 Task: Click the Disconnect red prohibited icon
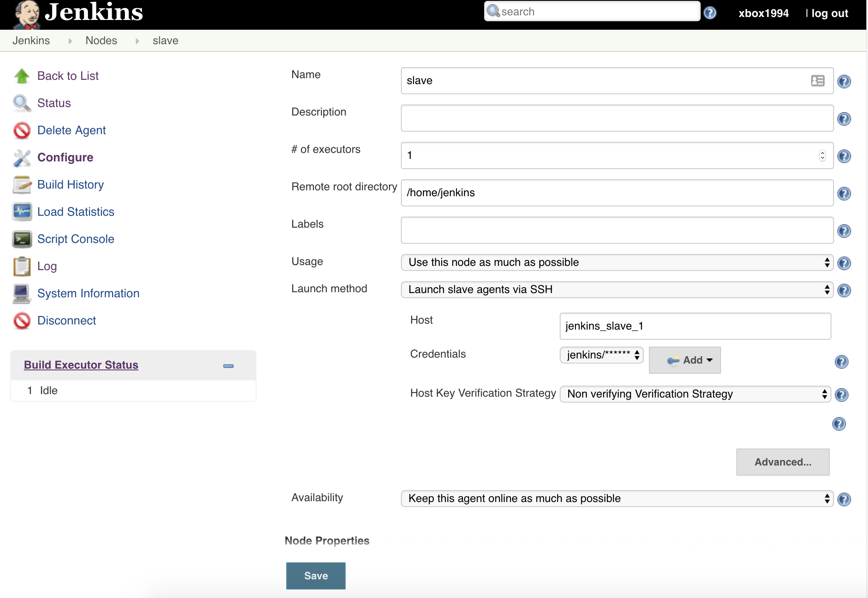(22, 321)
